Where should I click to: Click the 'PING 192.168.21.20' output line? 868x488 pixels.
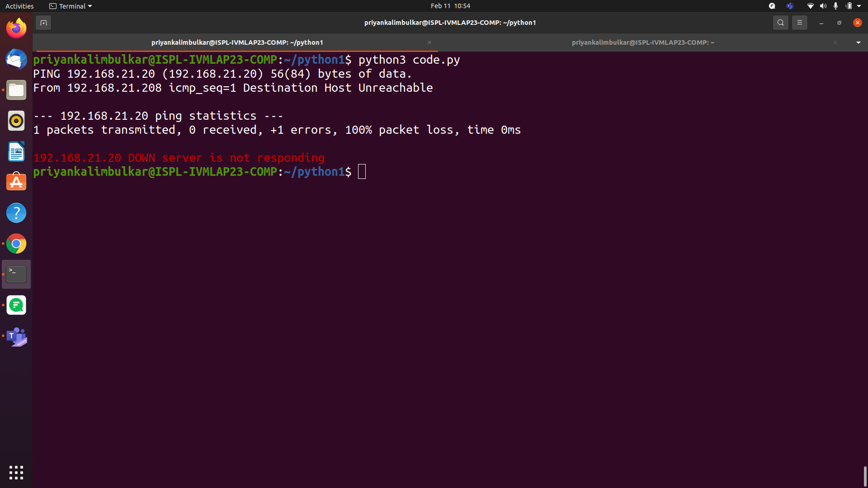click(222, 74)
